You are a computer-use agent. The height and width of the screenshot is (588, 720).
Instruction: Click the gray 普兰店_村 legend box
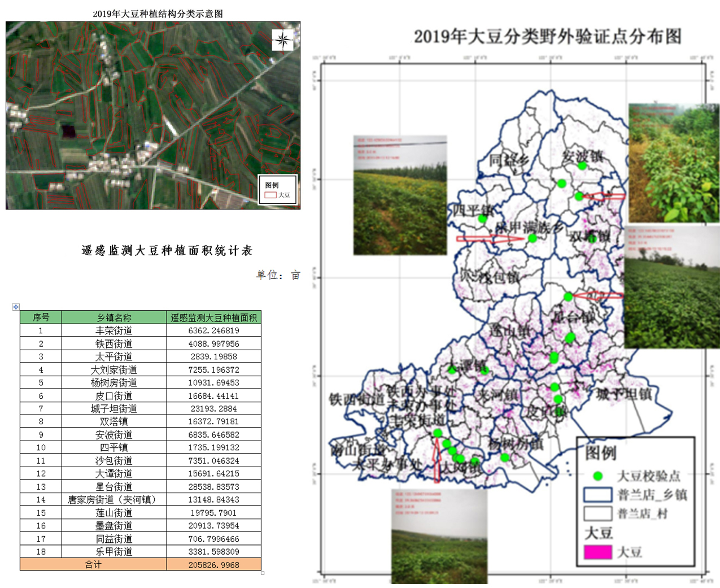[x=597, y=513]
